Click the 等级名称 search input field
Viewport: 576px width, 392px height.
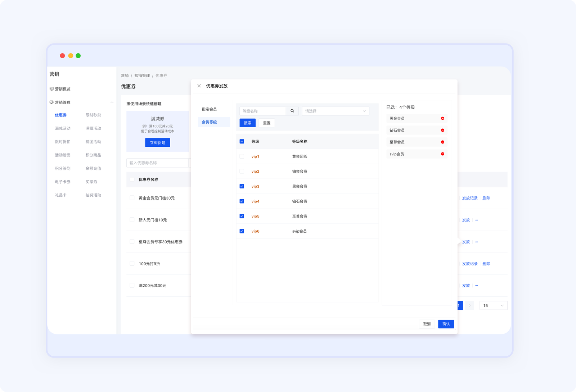coord(262,111)
